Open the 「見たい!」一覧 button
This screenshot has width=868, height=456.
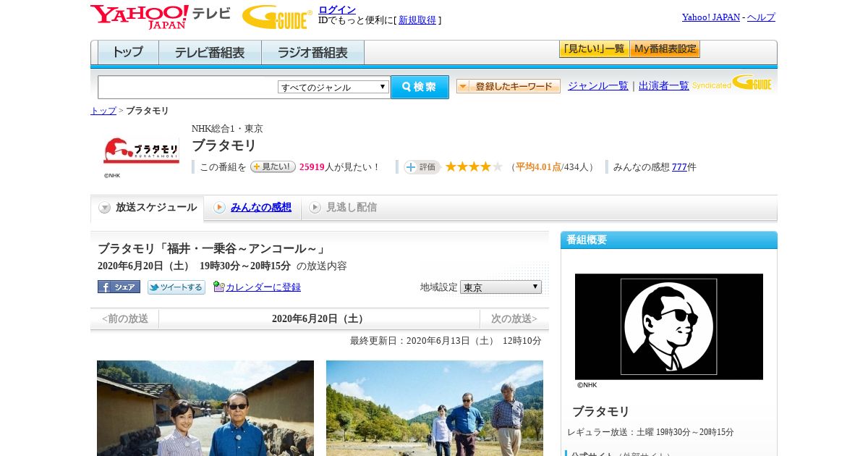point(594,49)
